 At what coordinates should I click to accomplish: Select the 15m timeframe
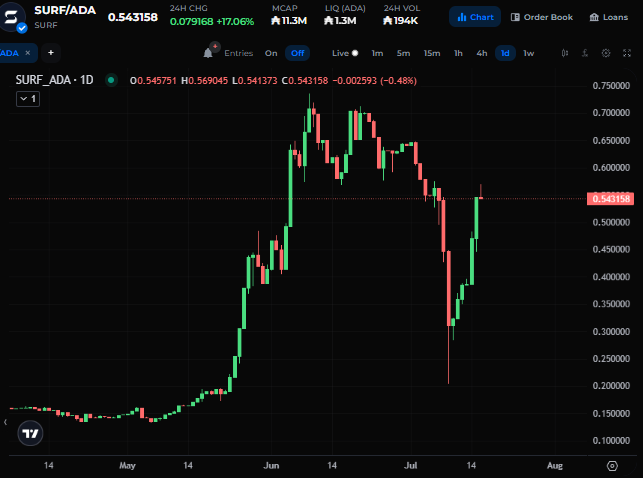[x=432, y=53]
